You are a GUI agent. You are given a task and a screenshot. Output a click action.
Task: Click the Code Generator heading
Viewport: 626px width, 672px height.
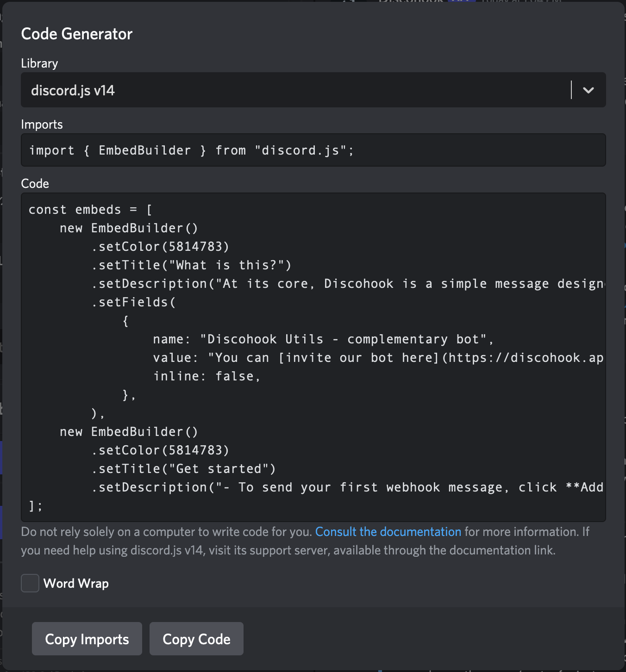coord(77,34)
